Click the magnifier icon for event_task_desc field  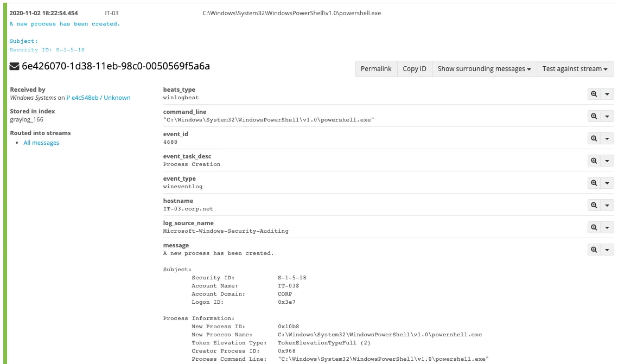pyautogui.click(x=594, y=161)
